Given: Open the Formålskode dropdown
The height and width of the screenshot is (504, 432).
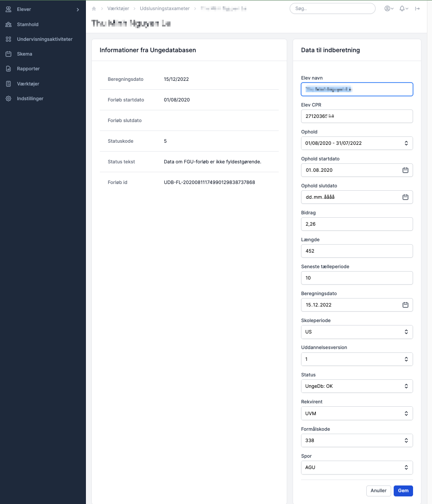Looking at the screenshot, I should pos(357,441).
